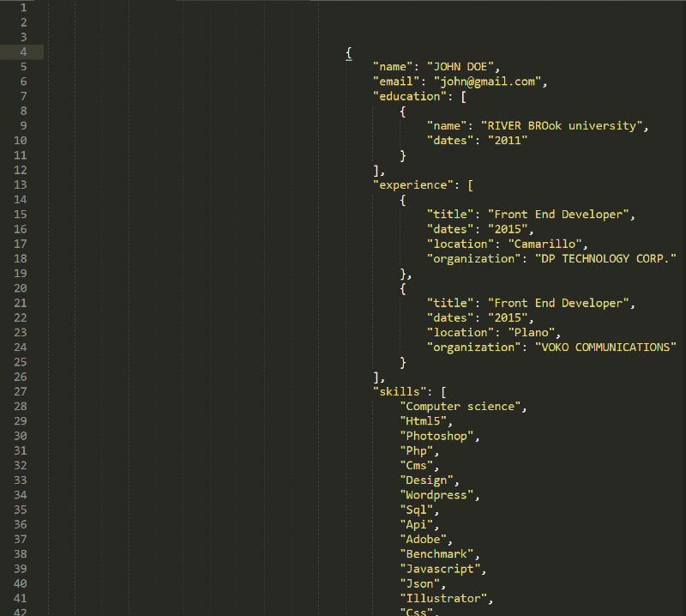Click "DP TECHNOLOGY CORP." organization value

point(605,259)
